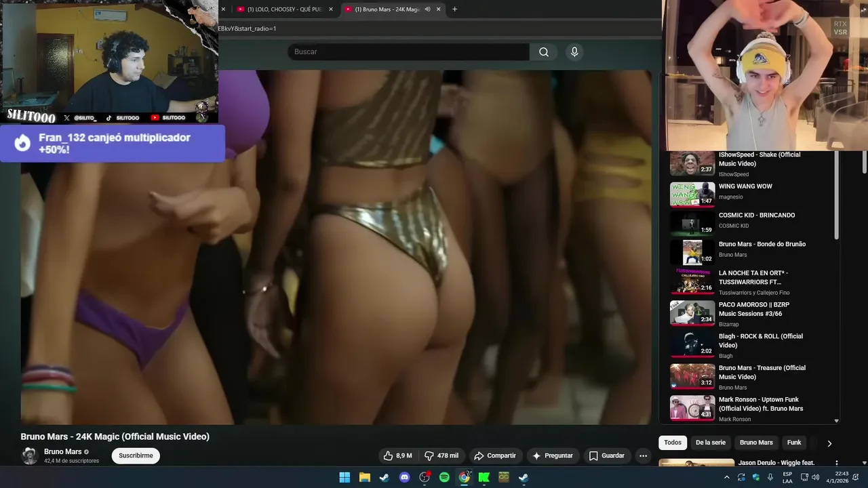This screenshot has height=488, width=868.
Task: Select the Todos filter chip
Action: 673,443
